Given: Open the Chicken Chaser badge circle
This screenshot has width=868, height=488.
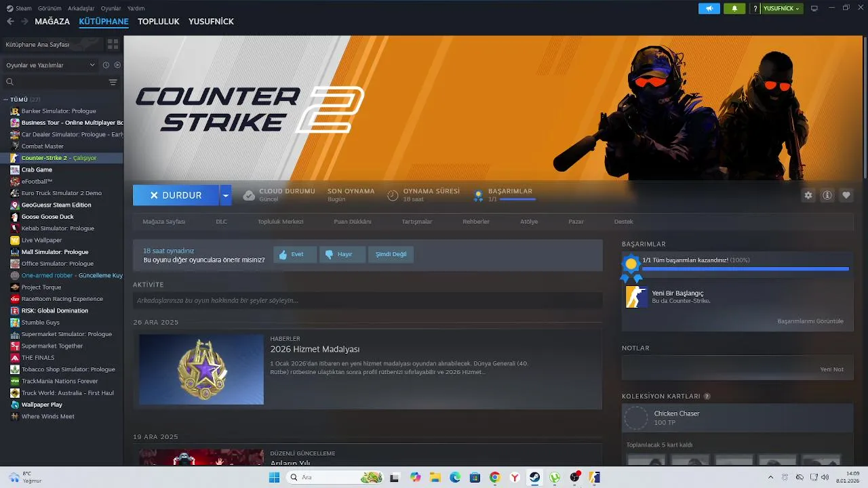Looking at the screenshot, I should coord(636,418).
